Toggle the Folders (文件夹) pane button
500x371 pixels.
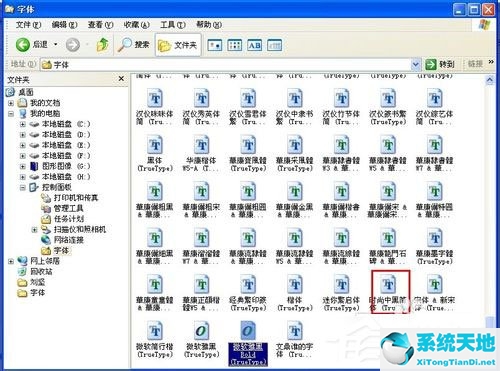178,45
